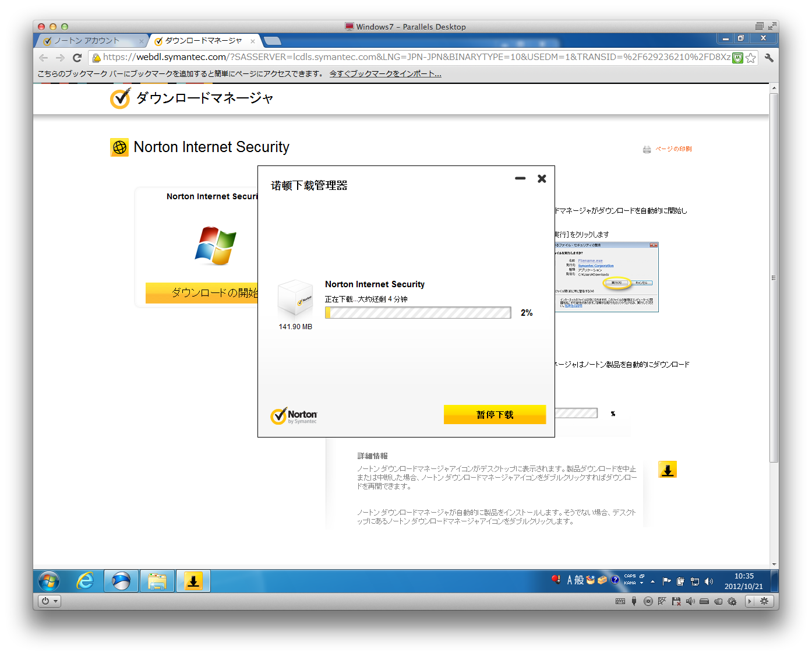
Task: Restore the Windows browser window
Action: [741, 38]
